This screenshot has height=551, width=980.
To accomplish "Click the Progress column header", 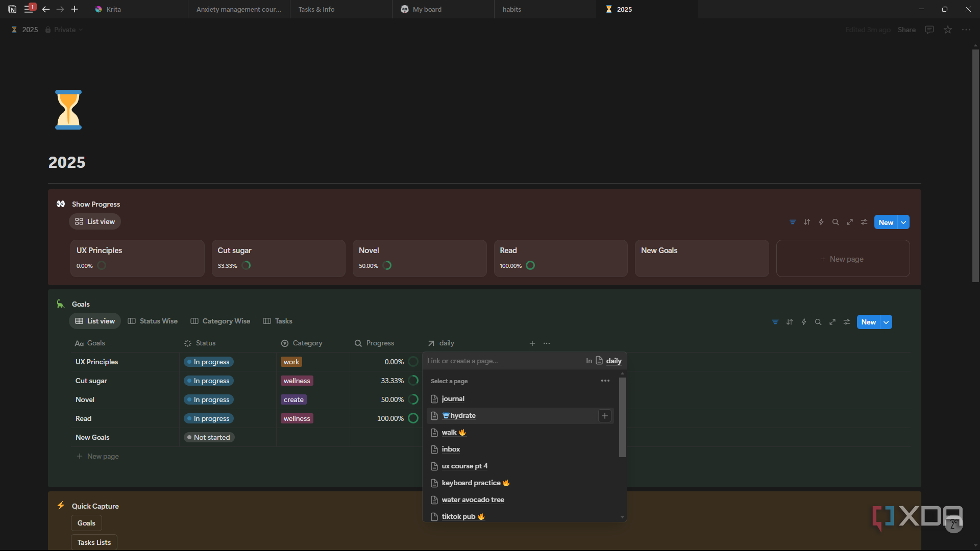I will click(x=375, y=343).
